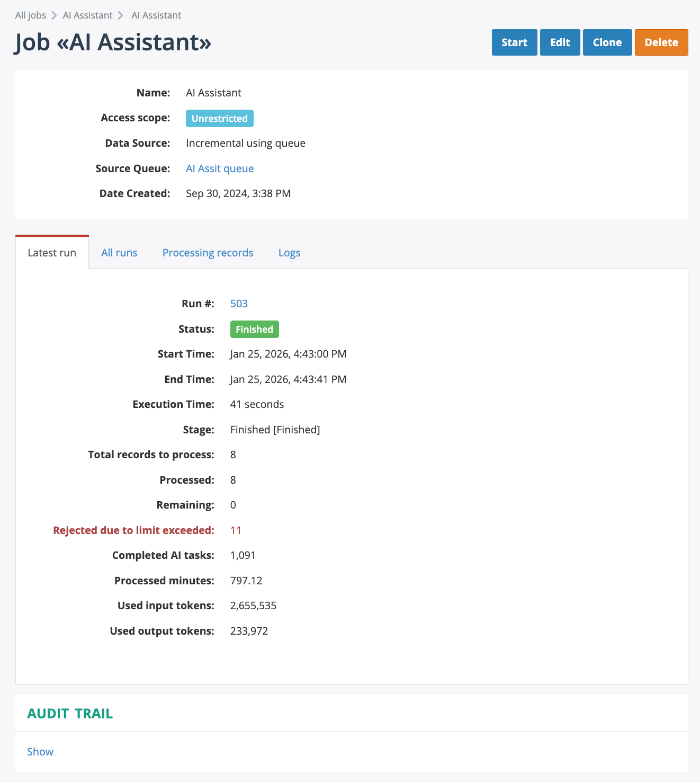Open the first AI Assistant breadcrumb link
This screenshot has height=783, width=700.
click(x=87, y=15)
